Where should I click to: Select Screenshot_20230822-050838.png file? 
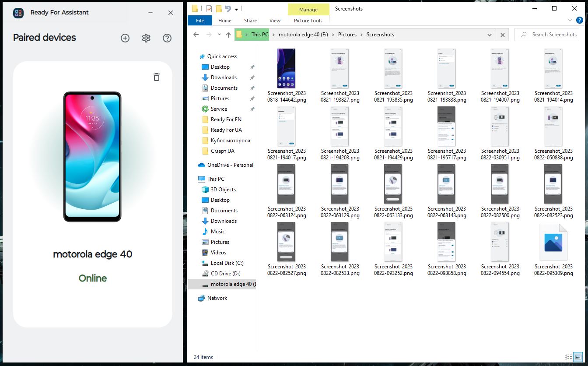coord(553,134)
